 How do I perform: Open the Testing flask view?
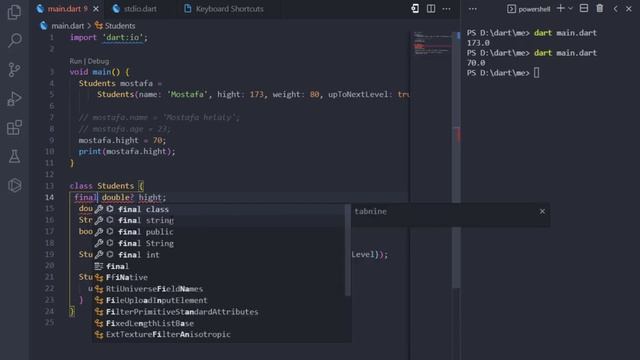tap(14, 156)
